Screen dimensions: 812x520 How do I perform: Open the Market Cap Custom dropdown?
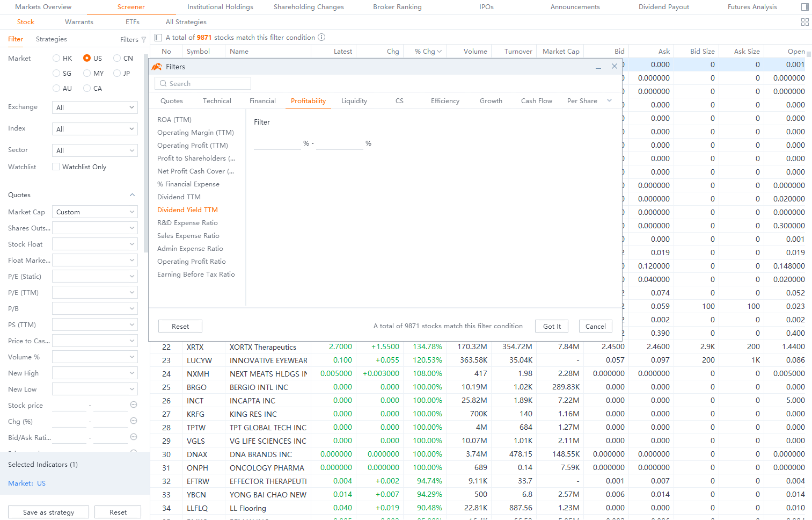coord(95,212)
